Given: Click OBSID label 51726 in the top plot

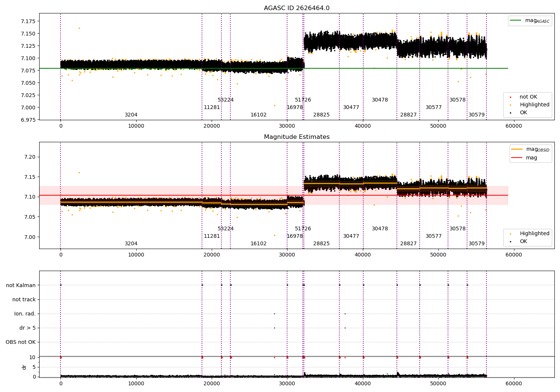Looking at the screenshot, I should pyautogui.click(x=303, y=100).
